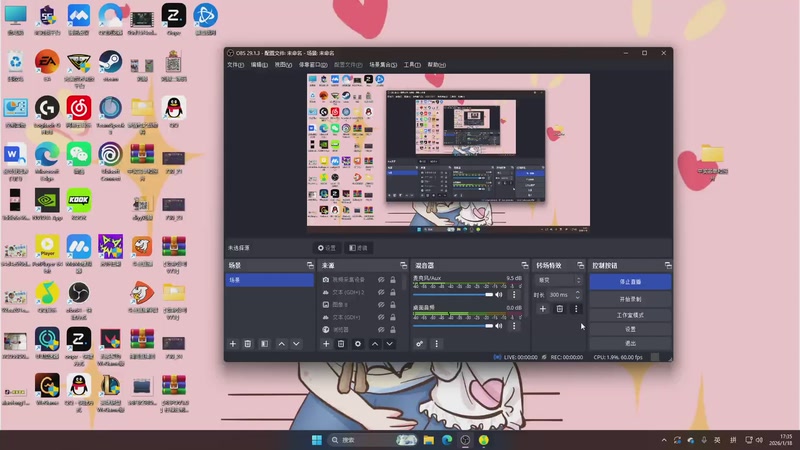Add a new scene with the plus icon
The height and width of the screenshot is (450, 800).
pyautogui.click(x=233, y=344)
